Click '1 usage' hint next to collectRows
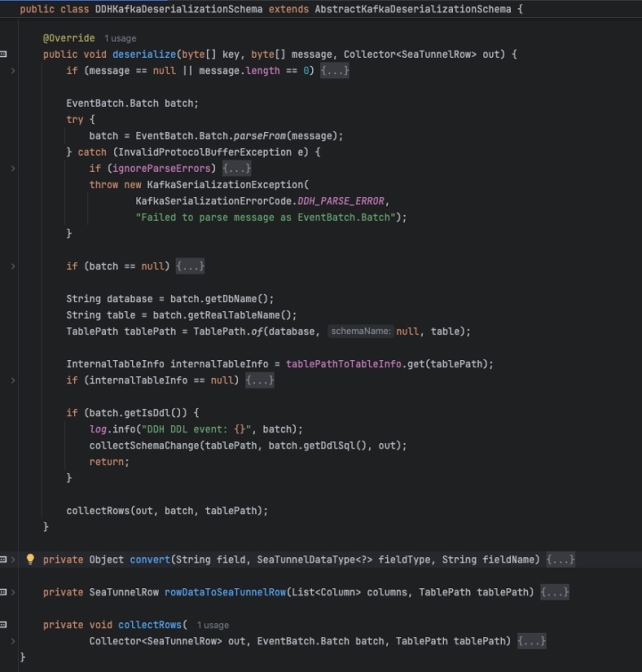Screen dimensions: 642x672 (212, 626)
